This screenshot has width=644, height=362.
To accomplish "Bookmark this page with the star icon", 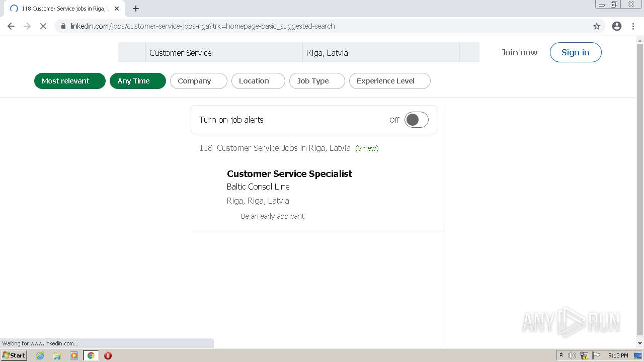I will pos(597,26).
